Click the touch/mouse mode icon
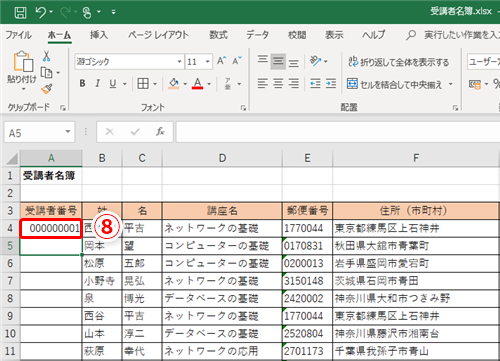Screen dimensions: 500x361 (87, 12)
